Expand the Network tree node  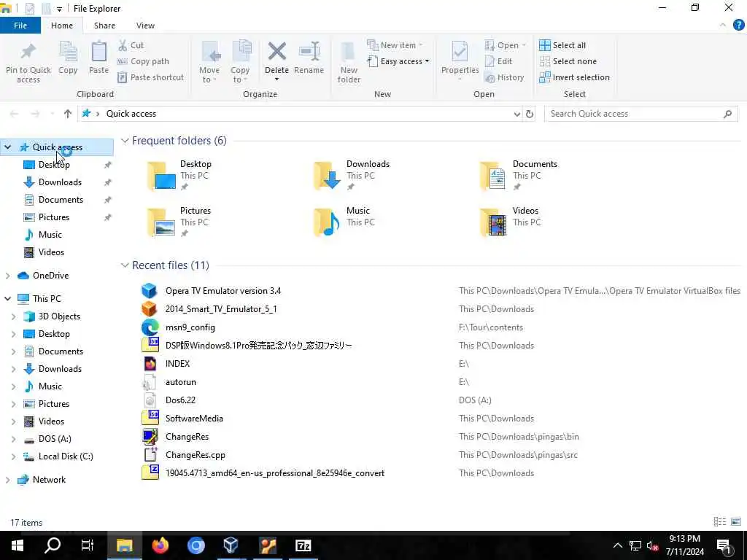point(7,480)
